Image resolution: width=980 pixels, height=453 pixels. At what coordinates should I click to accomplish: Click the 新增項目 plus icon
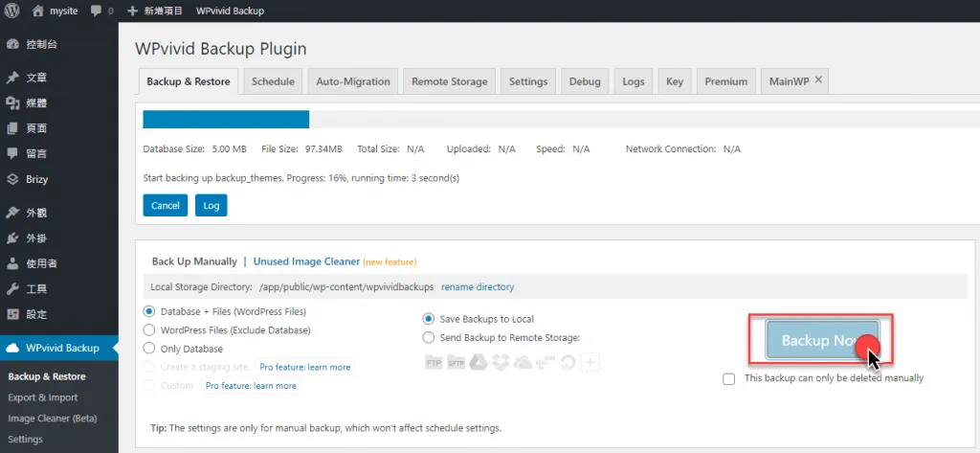(132, 11)
